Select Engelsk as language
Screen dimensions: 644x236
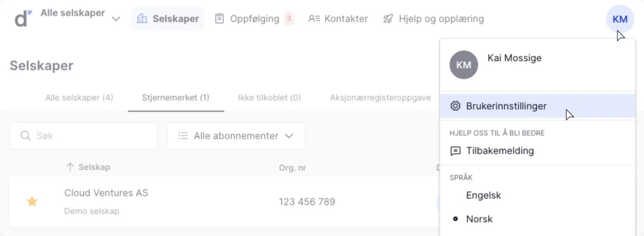click(484, 195)
